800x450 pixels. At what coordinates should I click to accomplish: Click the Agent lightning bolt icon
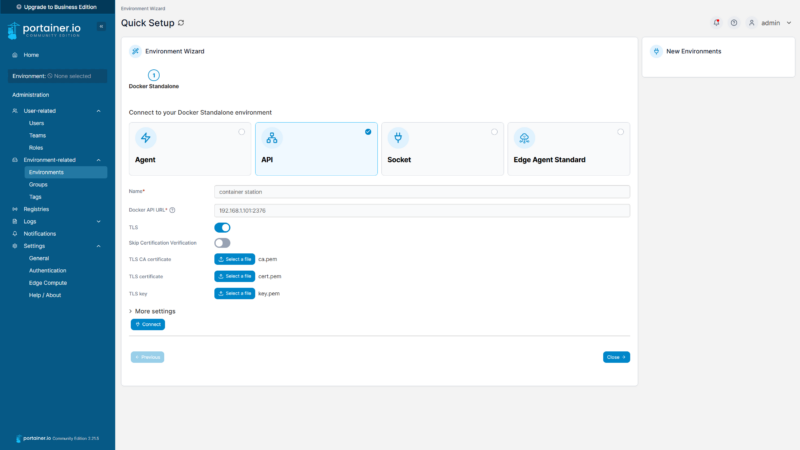[x=146, y=139]
